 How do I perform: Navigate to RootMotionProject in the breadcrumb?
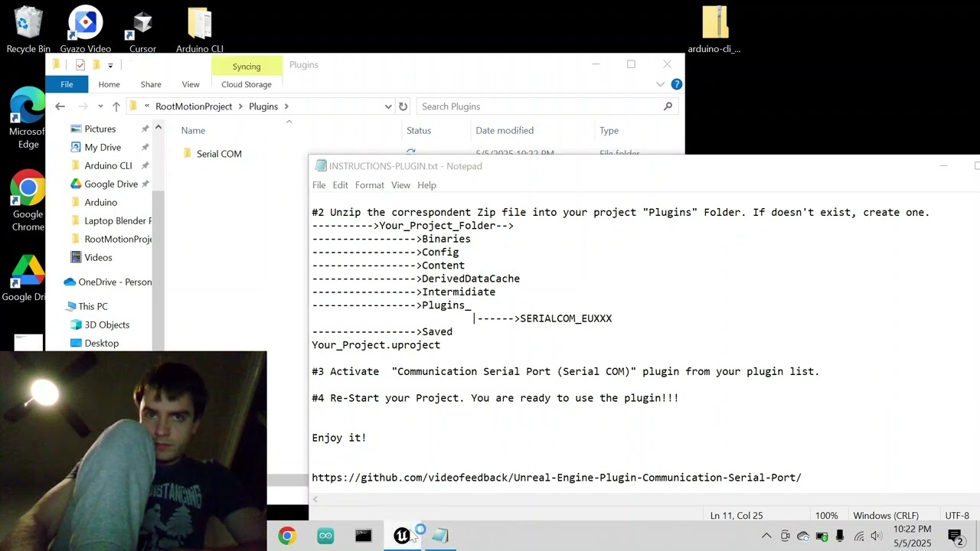click(x=194, y=106)
